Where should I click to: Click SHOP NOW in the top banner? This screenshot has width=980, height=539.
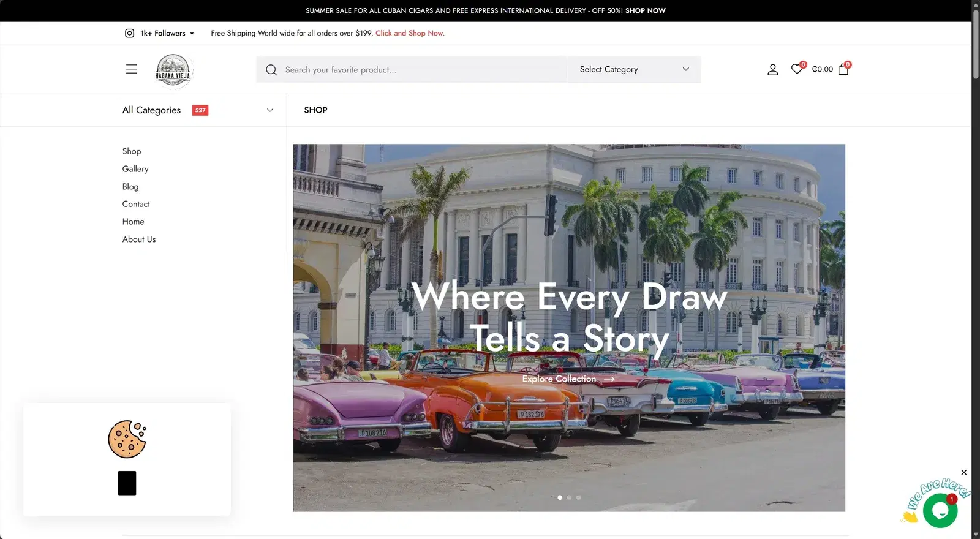click(x=645, y=10)
